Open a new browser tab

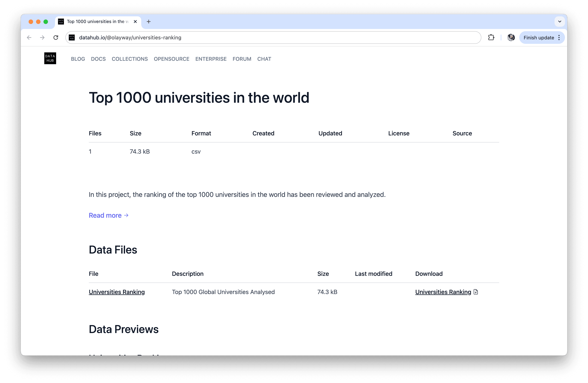(148, 22)
